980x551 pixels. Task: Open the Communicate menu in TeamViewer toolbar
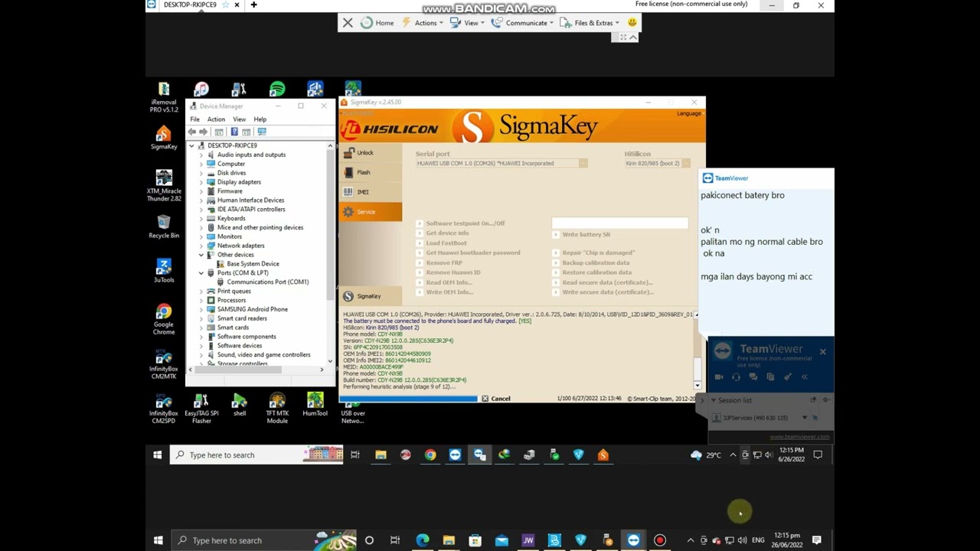point(523,23)
